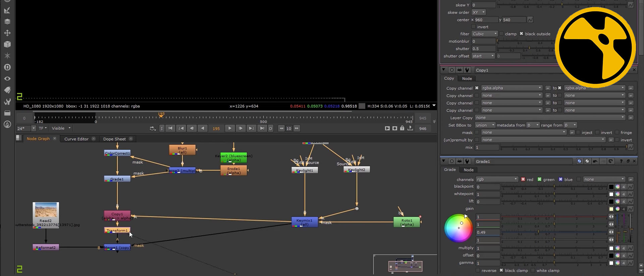This screenshot has height=276, width=644.
Task: Enable the white clamp checkbox
Action: [533, 270]
